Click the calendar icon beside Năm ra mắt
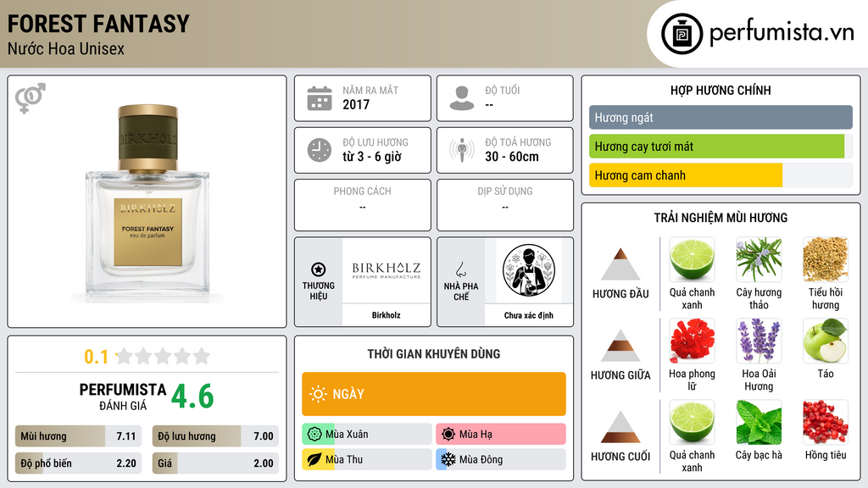This screenshot has height=488, width=868. [320, 98]
